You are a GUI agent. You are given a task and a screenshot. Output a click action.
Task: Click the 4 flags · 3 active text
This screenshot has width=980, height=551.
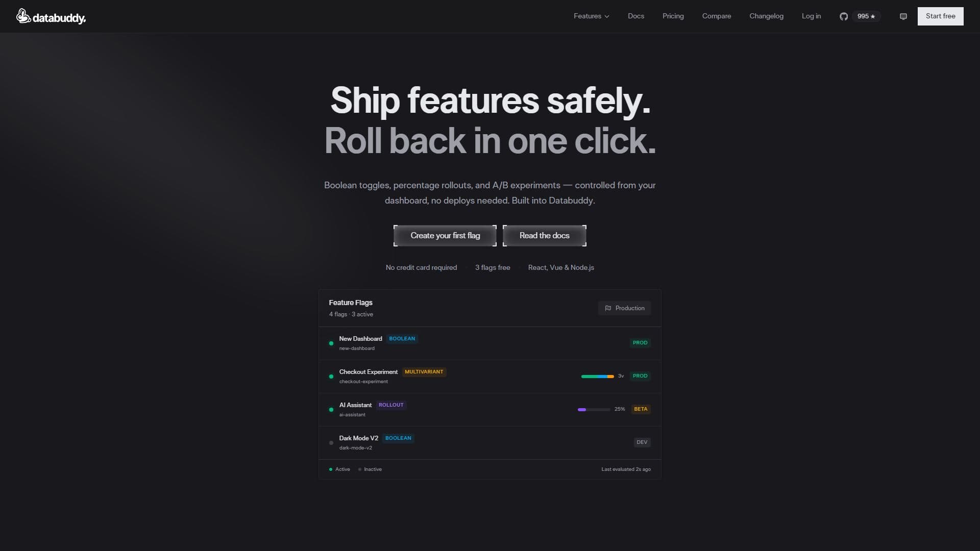pyautogui.click(x=351, y=314)
